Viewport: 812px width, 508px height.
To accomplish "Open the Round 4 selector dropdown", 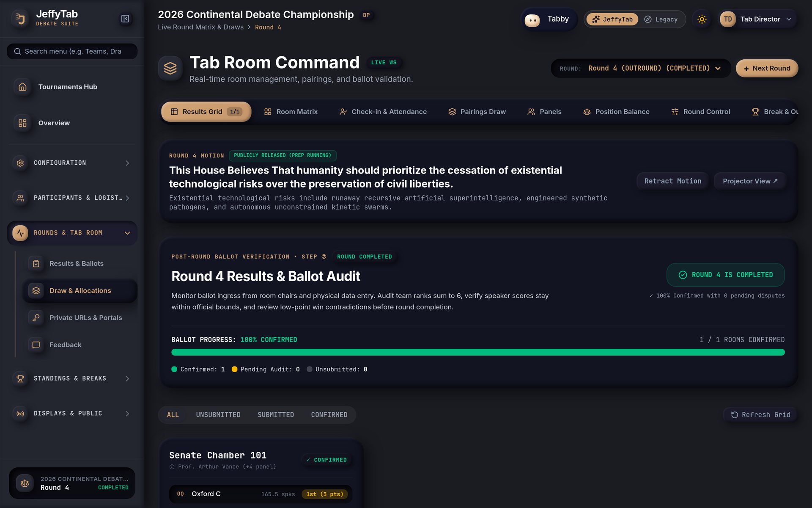I will (641, 68).
